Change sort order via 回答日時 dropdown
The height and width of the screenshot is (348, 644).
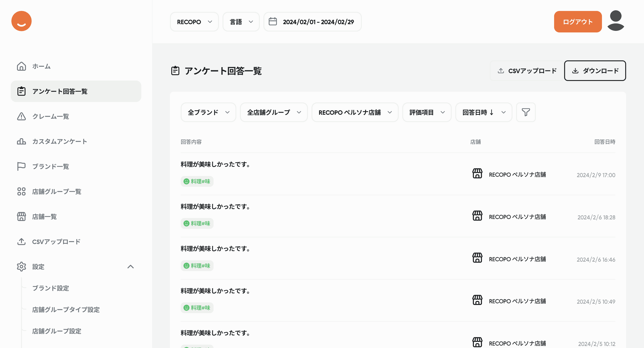483,112
